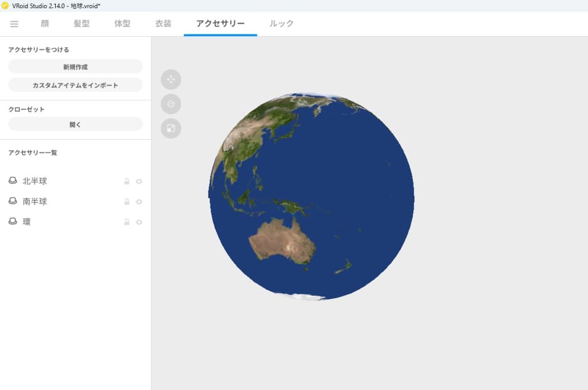The image size is (588, 390).
Task: Toggle lock for 北半球
Action: tap(127, 181)
